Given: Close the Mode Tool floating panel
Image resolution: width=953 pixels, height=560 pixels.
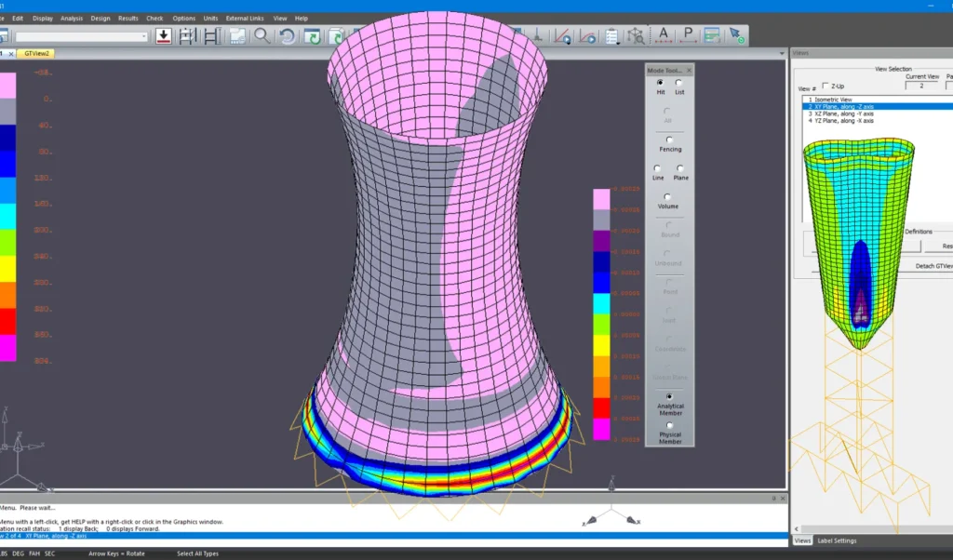Looking at the screenshot, I should (689, 70).
